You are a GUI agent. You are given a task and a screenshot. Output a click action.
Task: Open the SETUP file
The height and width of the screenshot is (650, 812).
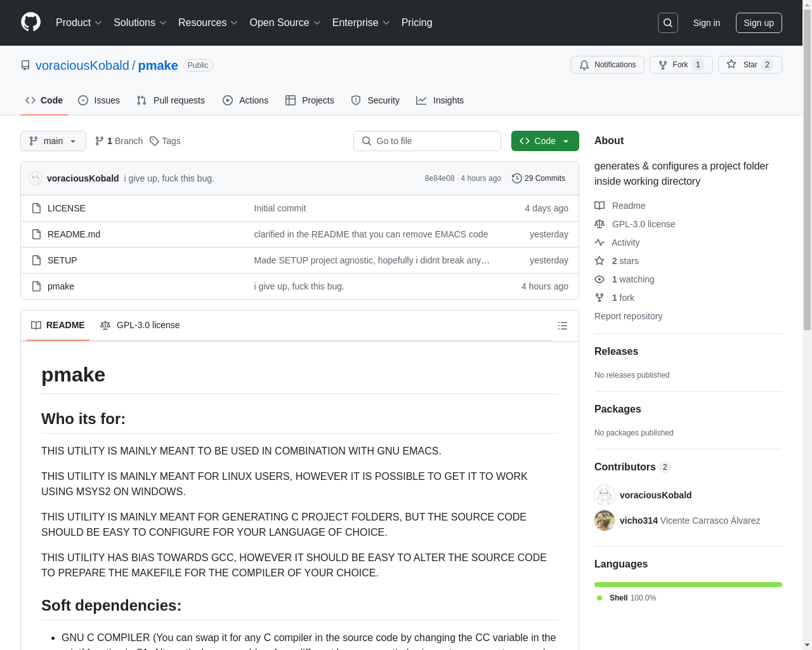click(62, 260)
